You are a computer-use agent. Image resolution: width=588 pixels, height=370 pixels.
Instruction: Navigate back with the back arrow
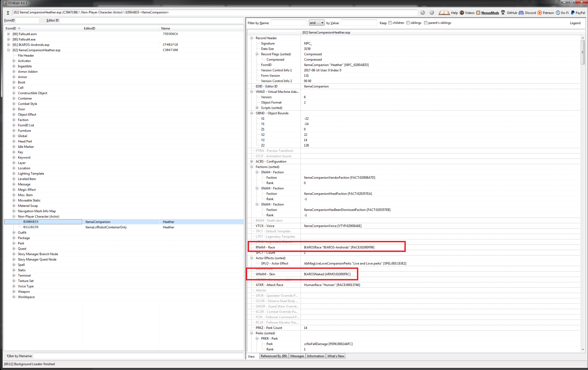(422, 13)
